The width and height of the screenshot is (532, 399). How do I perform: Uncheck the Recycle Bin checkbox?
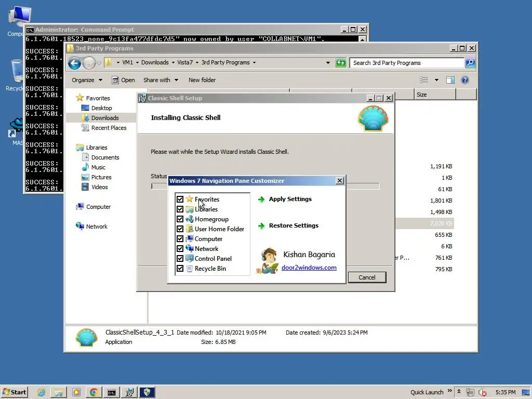point(180,269)
